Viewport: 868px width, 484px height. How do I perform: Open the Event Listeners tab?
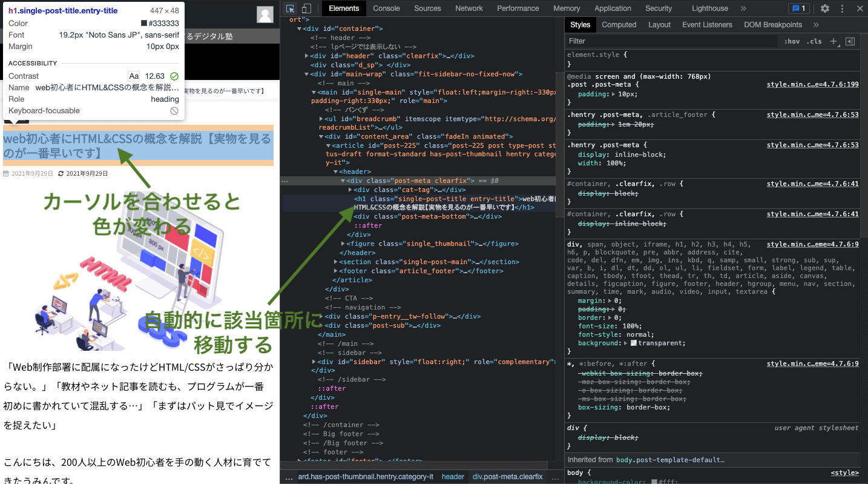[x=707, y=25]
